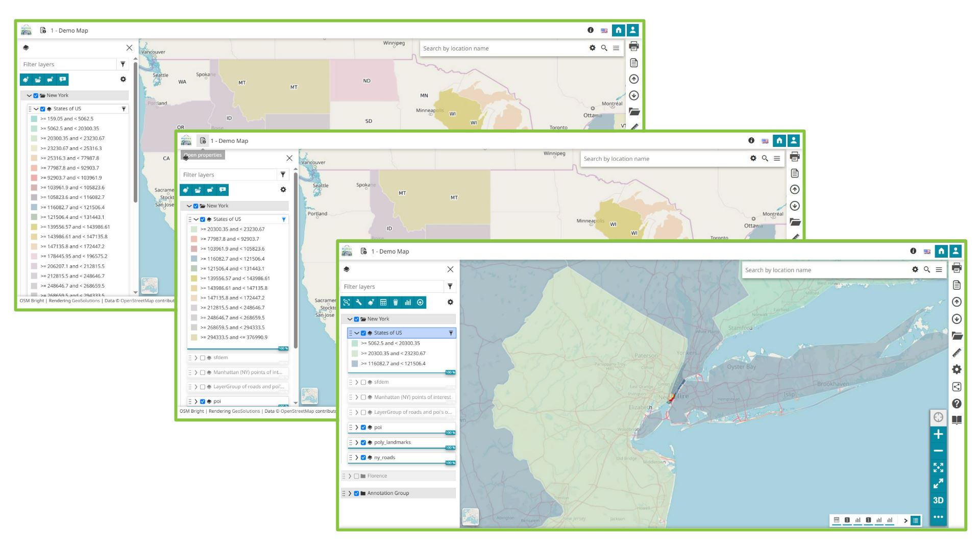Click locate-me crosshair button on front map
980x551 pixels.
(938, 417)
